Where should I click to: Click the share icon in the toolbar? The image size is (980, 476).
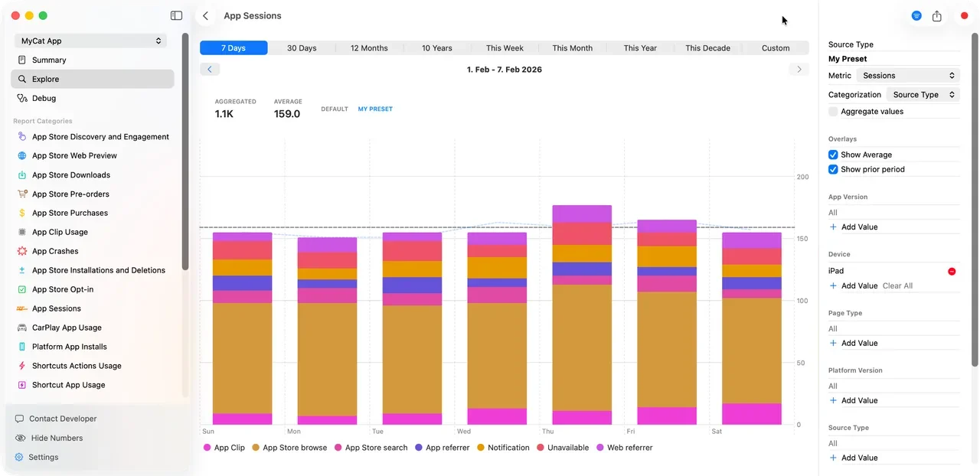pyautogui.click(x=936, y=15)
